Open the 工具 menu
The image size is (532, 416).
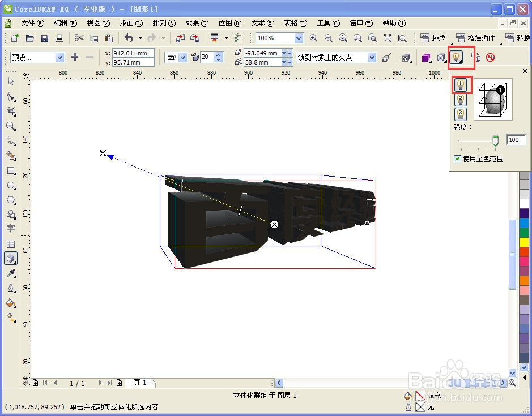pyautogui.click(x=329, y=23)
